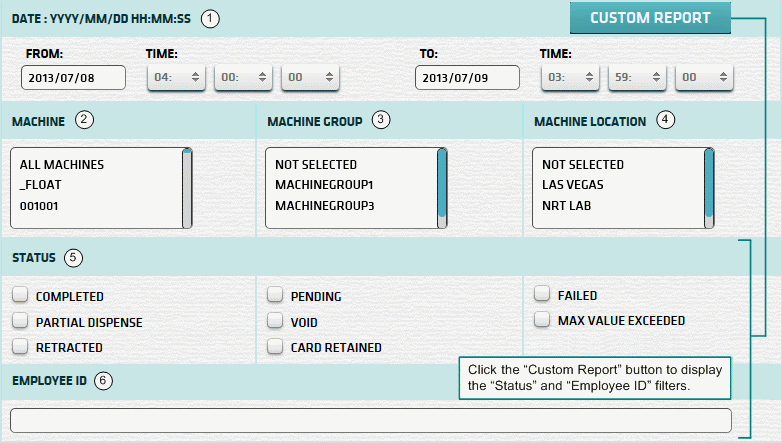Click the FROM date field
Viewport: 782px width, 443px height.
[73, 78]
